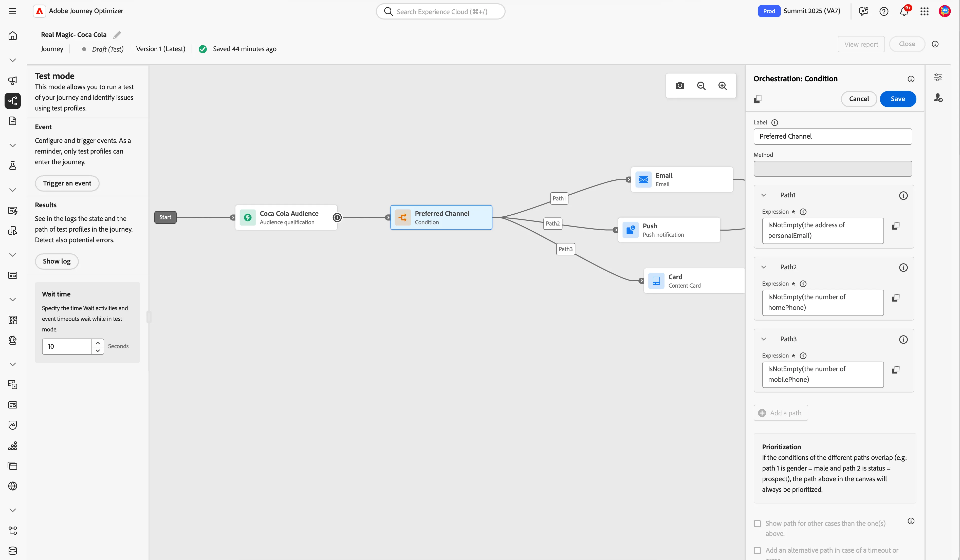Collapse the Path3 section

point(764,339)
